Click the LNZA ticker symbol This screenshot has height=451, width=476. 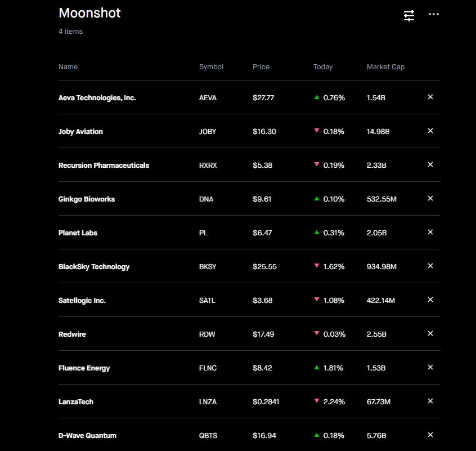click(208, 402)
